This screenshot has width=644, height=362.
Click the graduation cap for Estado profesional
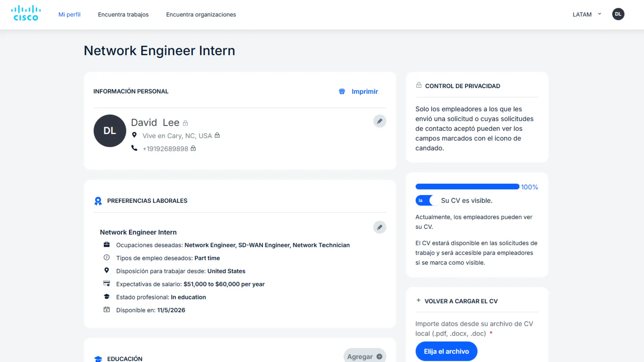[107, 296]
